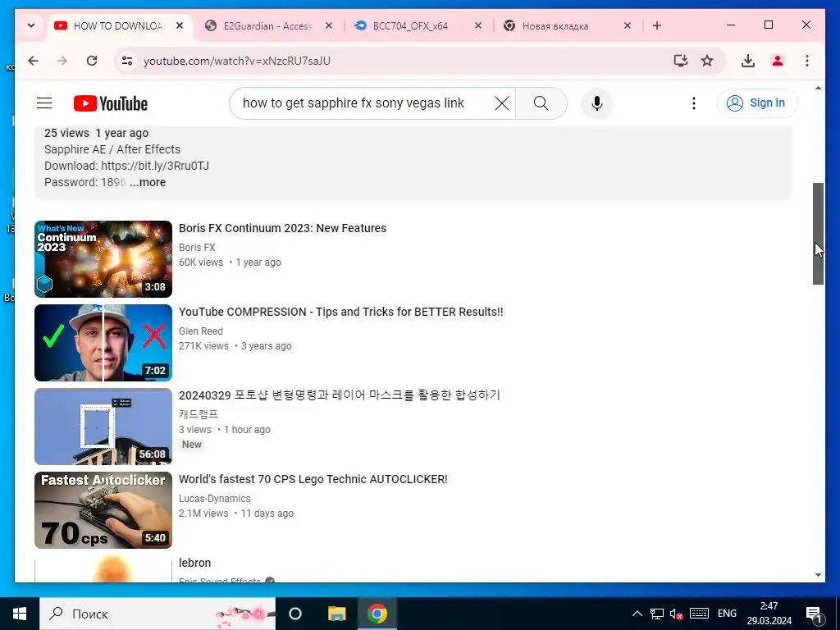Switch to the BCC704_OFX_x64 tab
Screen dimensions: 840x630
(x=410, y=25)
